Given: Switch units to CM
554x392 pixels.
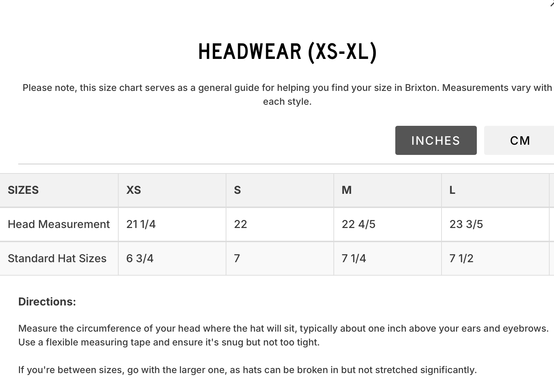Looking at the screenshot, I should coord(519,140).
